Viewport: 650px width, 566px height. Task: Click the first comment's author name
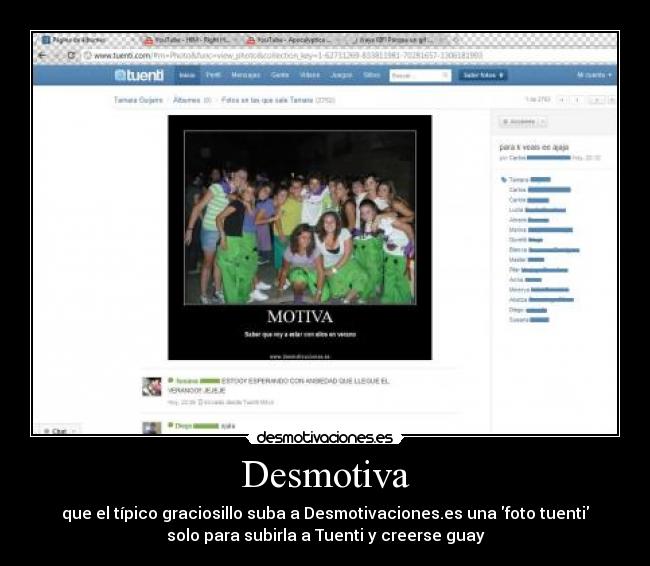tap(187, 381)
